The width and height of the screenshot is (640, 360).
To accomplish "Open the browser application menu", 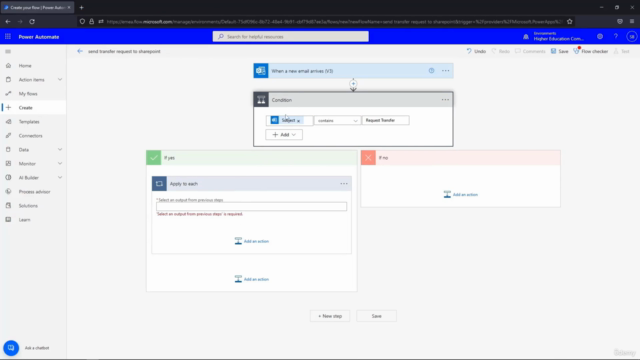I will 632,22.
